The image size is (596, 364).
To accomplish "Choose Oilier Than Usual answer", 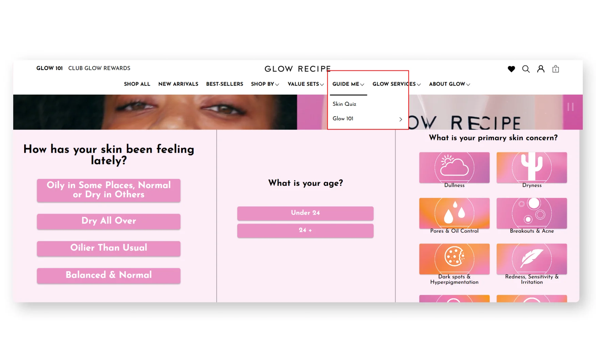I will click(109, 248).
